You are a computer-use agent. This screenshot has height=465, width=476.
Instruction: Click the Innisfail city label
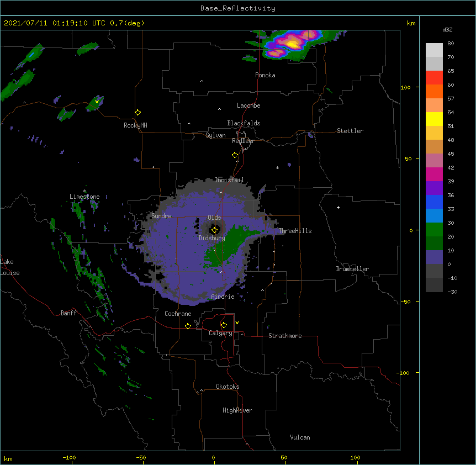pyautogui.click(x=229, y=180)
